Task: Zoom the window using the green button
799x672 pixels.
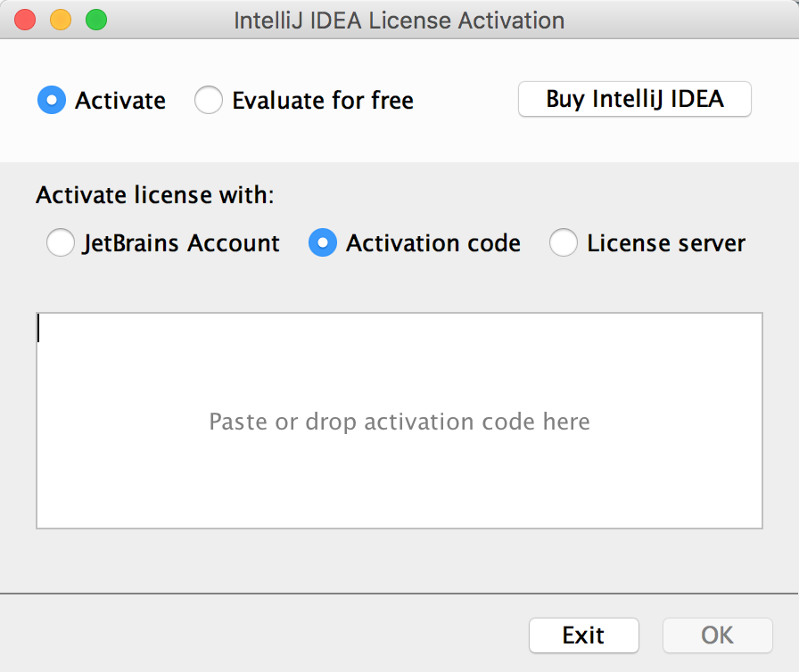Action: 95,20
